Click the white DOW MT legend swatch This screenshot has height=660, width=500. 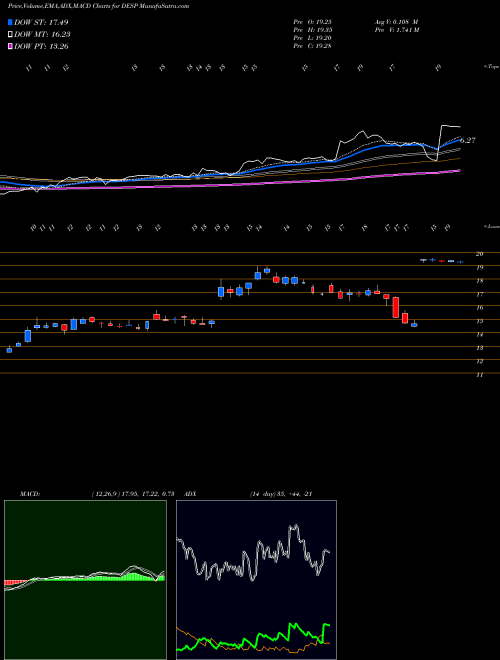click(x=10, y=35)
